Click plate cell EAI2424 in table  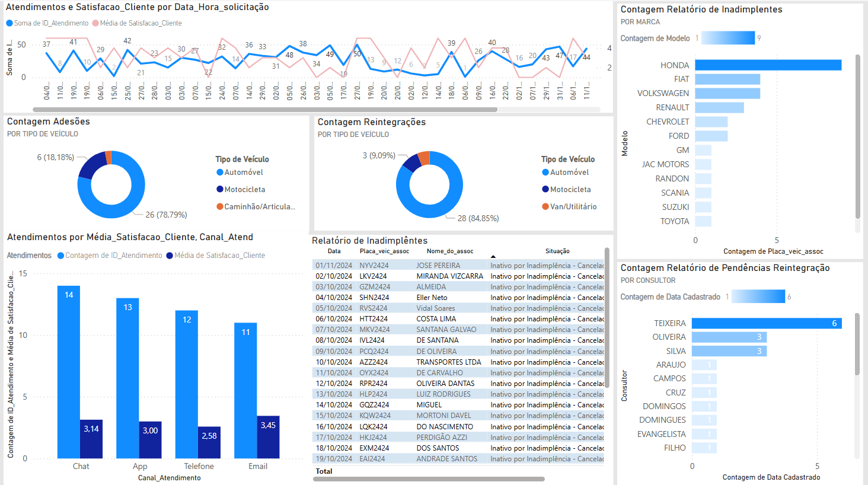point(372,459)
